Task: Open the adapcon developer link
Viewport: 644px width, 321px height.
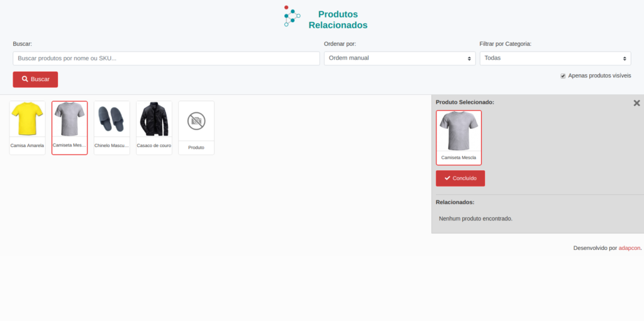Action: coord(629,248)
